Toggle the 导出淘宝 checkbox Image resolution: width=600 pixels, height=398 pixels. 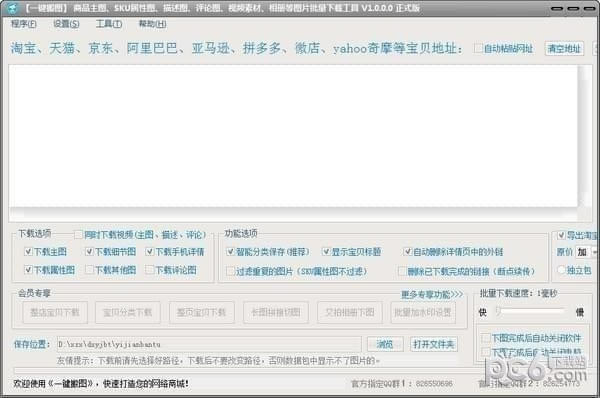(561, 235)
